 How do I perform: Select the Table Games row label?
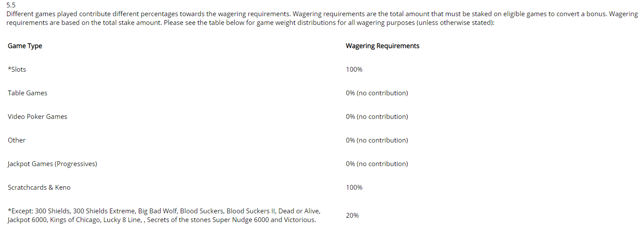27,93
